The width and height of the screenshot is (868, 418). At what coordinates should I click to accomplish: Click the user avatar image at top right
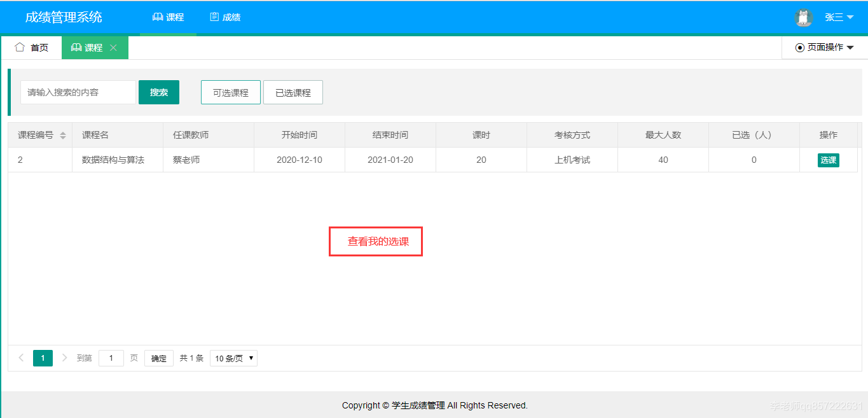pyautogui.click(x=803, y=17)
